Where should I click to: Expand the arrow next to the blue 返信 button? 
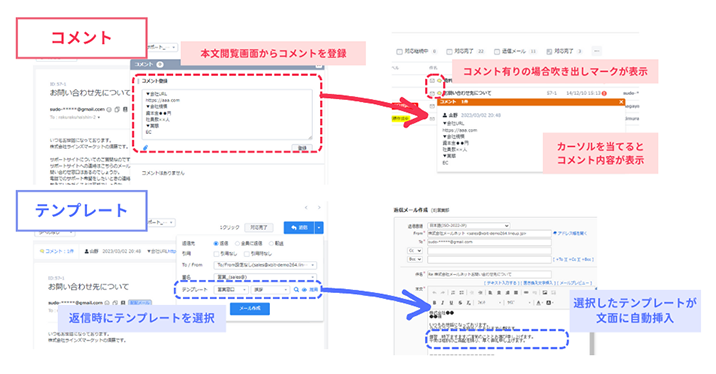pos(319,227)
